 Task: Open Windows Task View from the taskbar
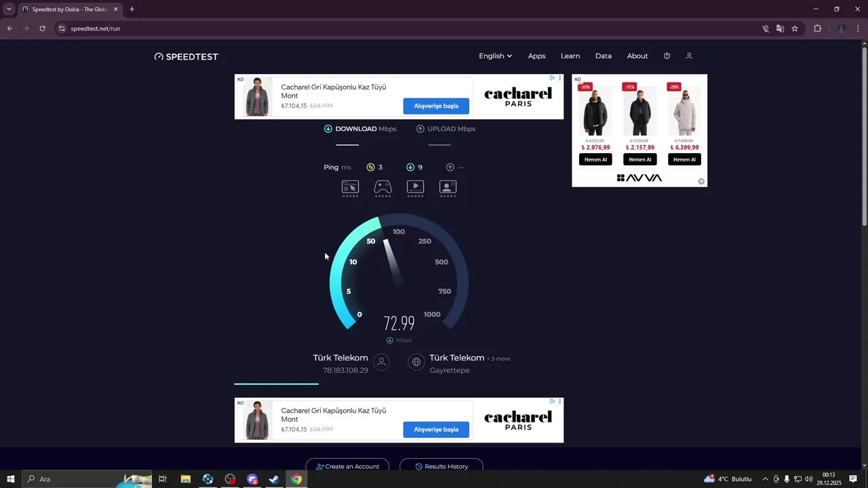click(x=163, y=479)
